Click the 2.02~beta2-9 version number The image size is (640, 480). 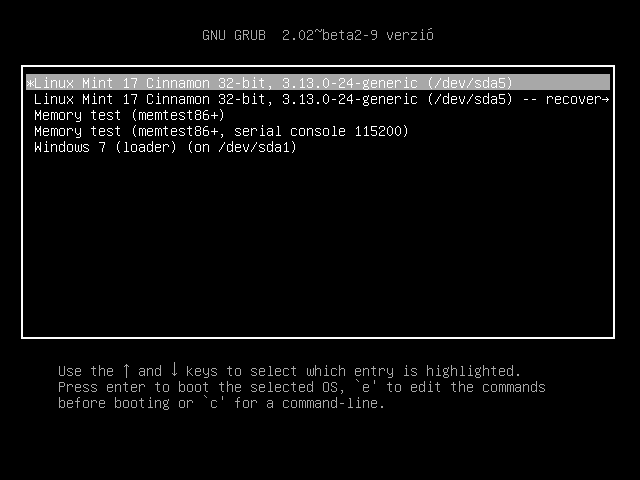point(330,35)
